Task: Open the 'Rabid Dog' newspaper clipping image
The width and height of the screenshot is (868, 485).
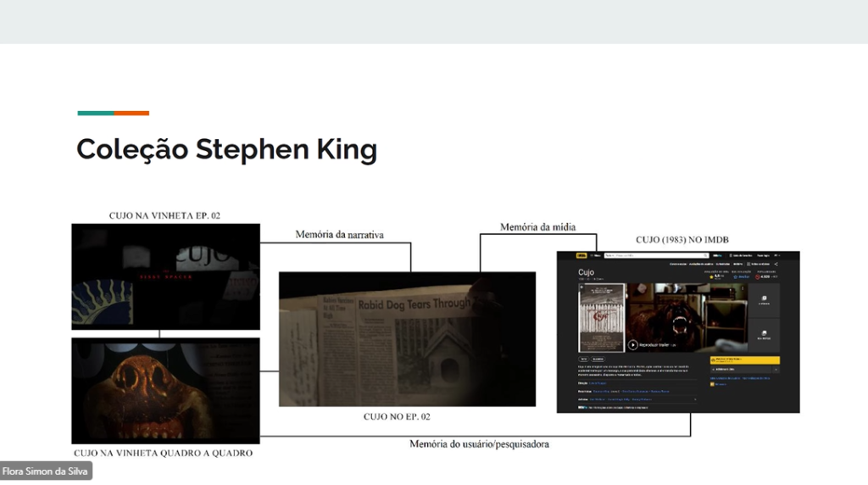Action: pos(407,339)
